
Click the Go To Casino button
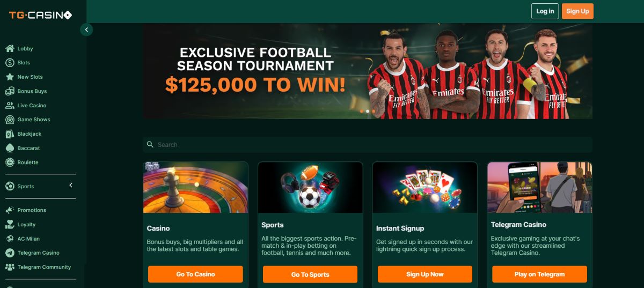195,274
